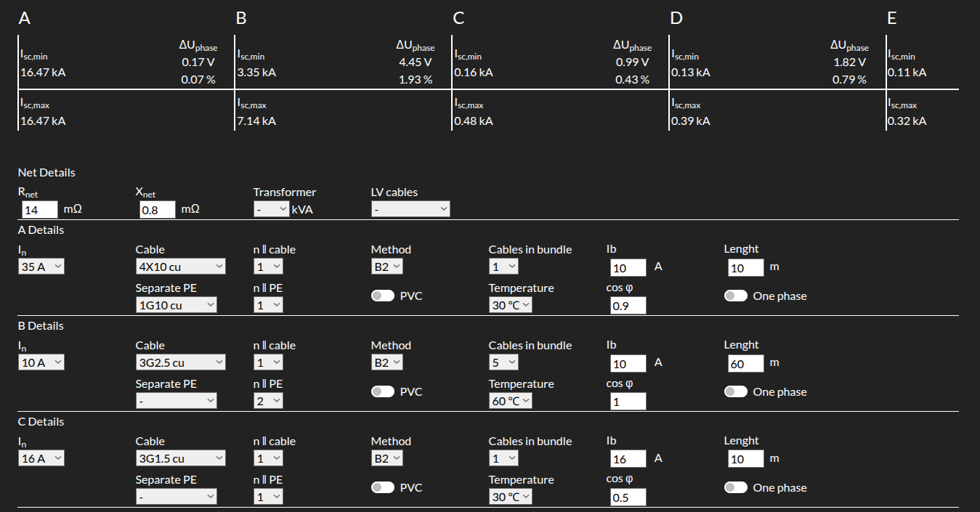Select Method dropdown in B Details
The image size is (980, 512).
pos(386,362)
